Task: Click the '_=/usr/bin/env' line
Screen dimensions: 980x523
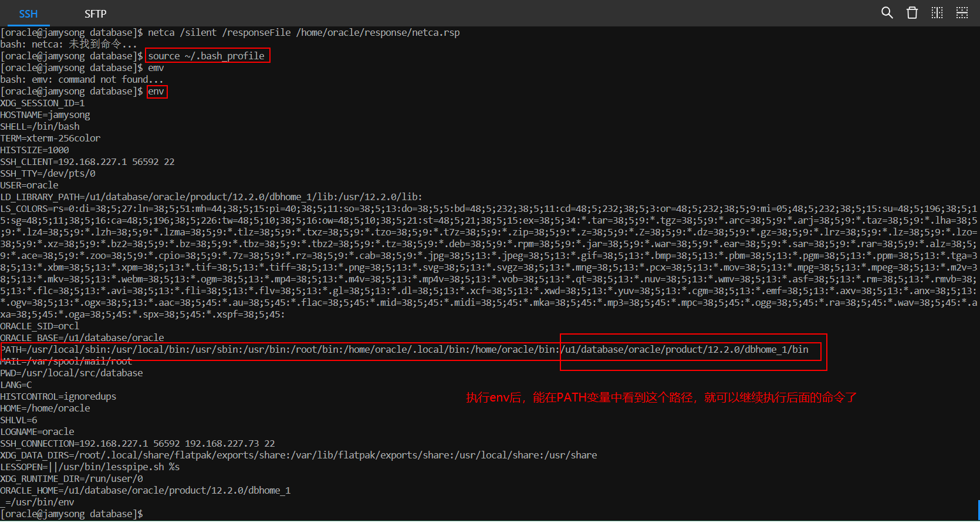Action: point(37,502)
